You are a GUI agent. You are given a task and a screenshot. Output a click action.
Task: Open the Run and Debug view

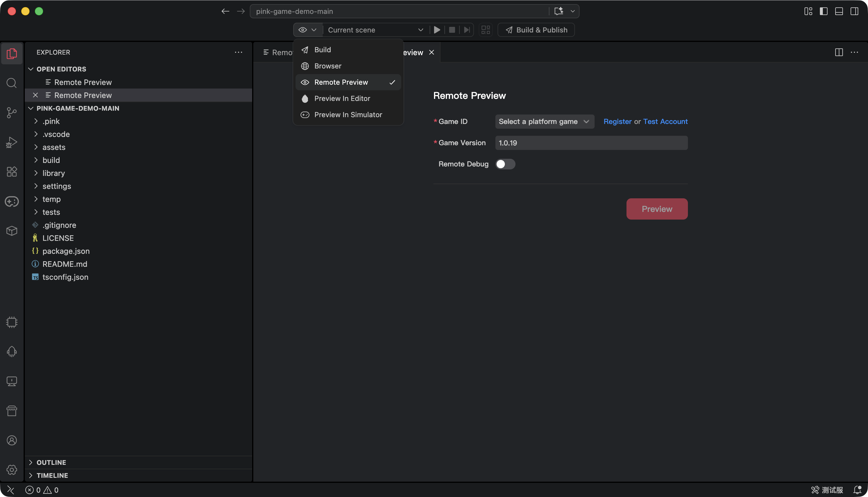12,142
